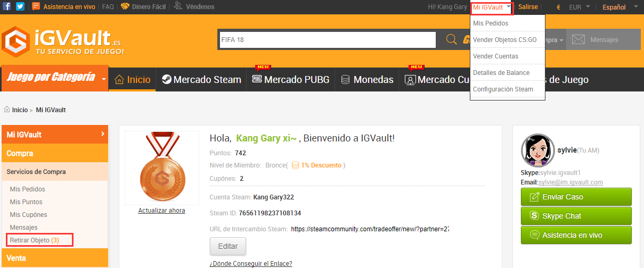Click the Dinero Fácil link

[x=149, y=7]
